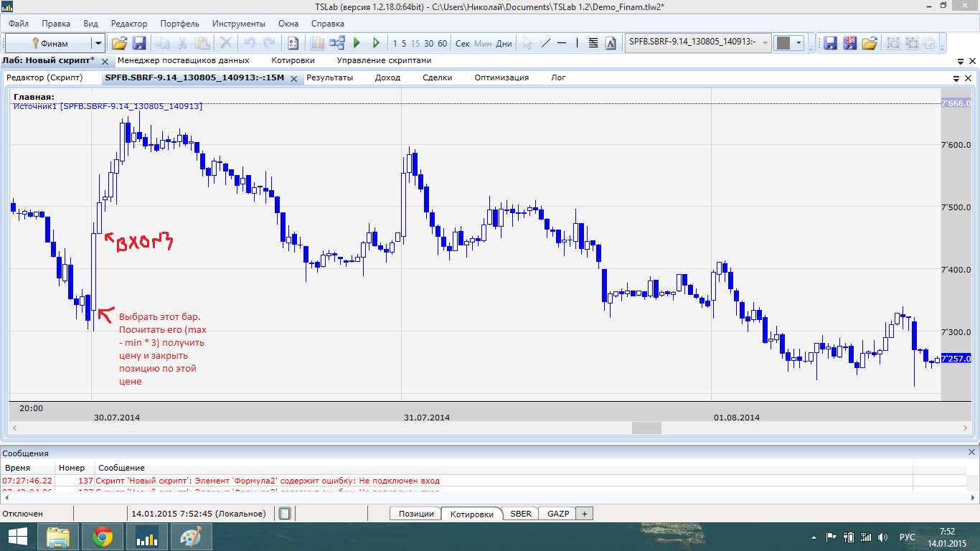Click the Save As disk icon
The width and height of the screenshot is (980, 551).
[x=849, y=43]
